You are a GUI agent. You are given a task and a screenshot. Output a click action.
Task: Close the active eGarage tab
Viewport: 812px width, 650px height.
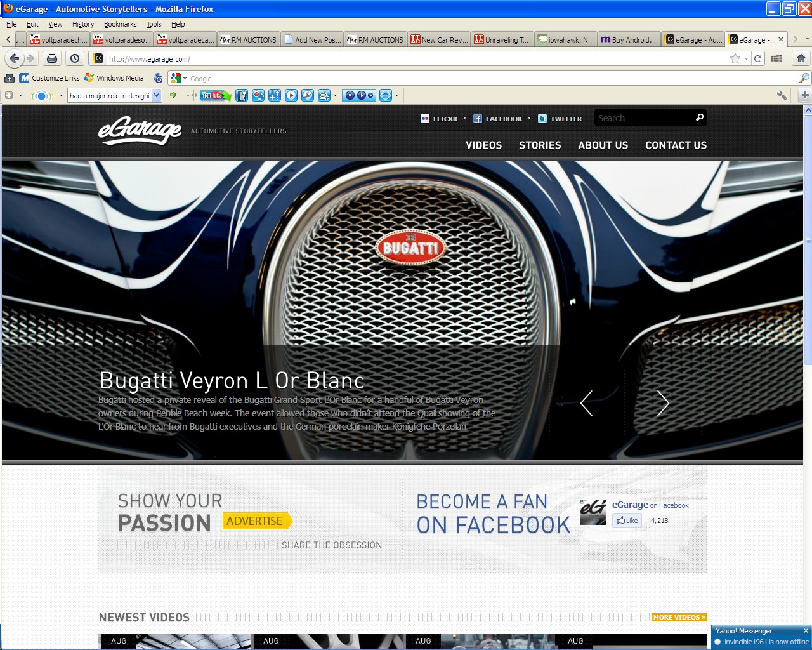point(781,39)
